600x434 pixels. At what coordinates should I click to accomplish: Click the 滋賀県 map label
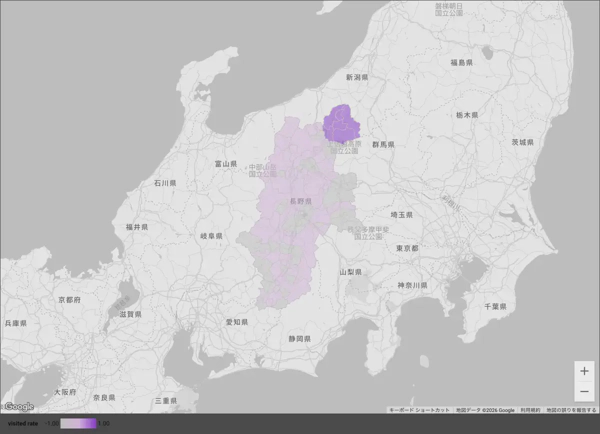(130, 314)
